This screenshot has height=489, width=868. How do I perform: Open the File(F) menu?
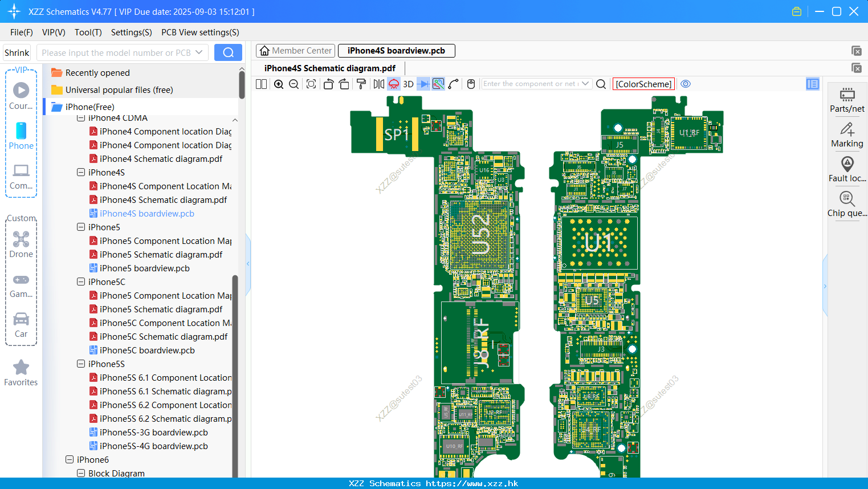coord(22,32)
